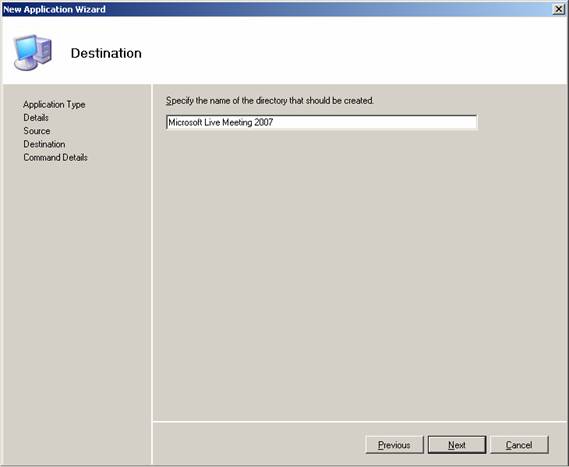This screenshot has width=569, height=467.
Task: Click the 'Specify the name of the directory' label
Action: (270, 101)
